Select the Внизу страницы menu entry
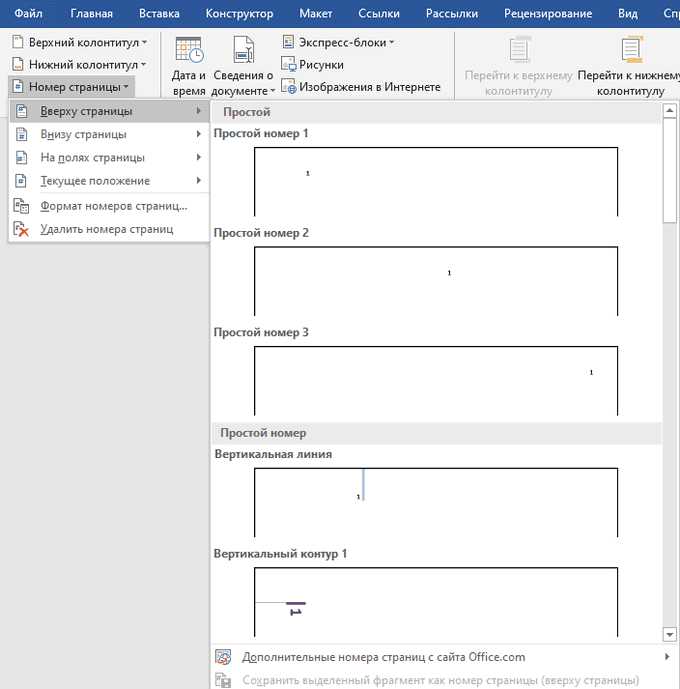 pos(109,134)
